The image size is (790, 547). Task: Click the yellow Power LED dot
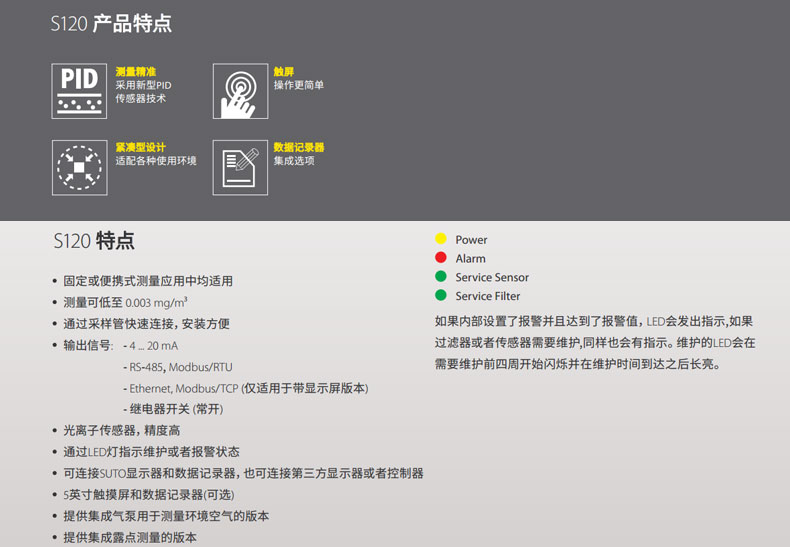440,239
